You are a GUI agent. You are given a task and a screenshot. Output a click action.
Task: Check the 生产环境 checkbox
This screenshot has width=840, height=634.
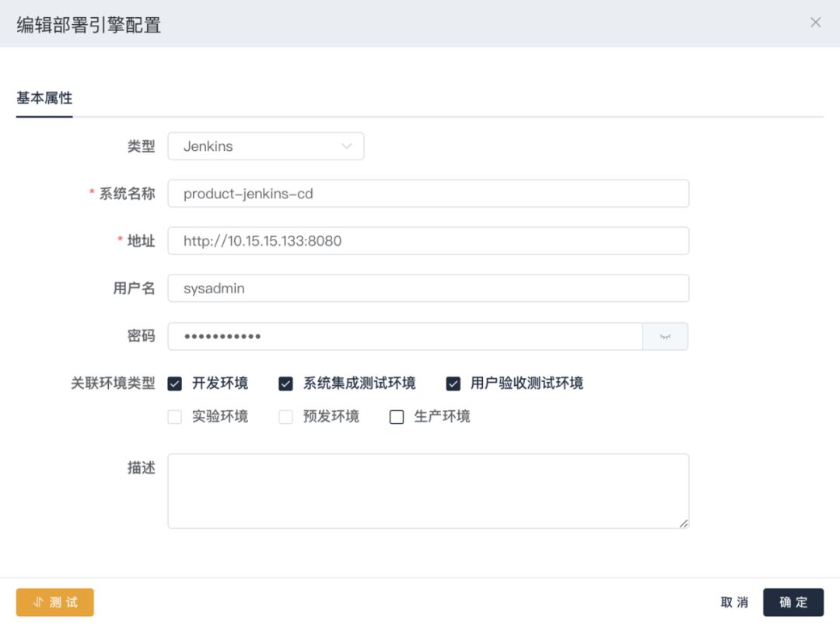(397, 417)
